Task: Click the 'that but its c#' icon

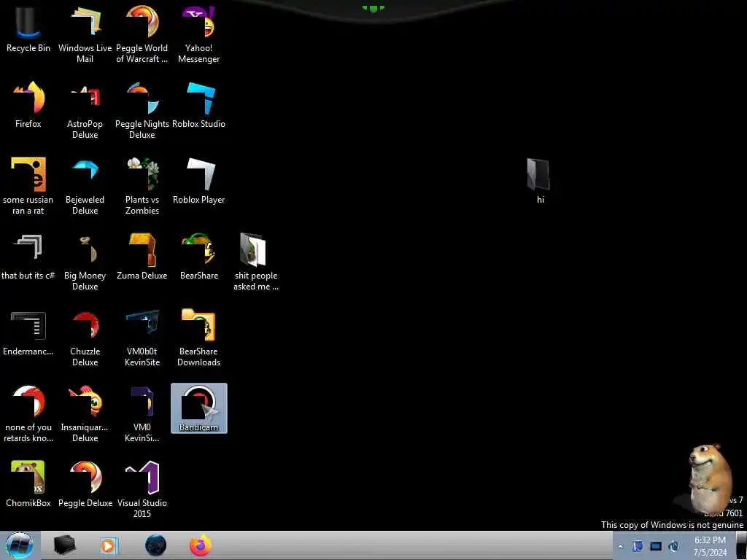Action: tap(28, 256)
